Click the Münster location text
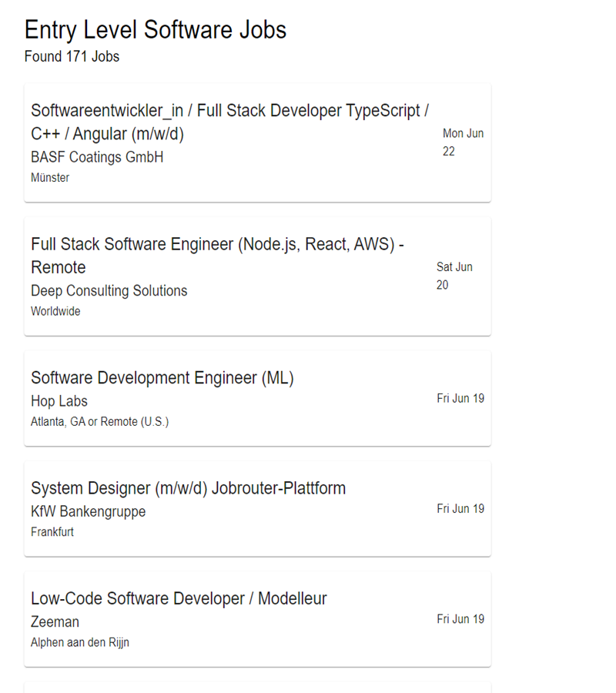The height and width of the screenshot is (693, 616). coord(50,177)
